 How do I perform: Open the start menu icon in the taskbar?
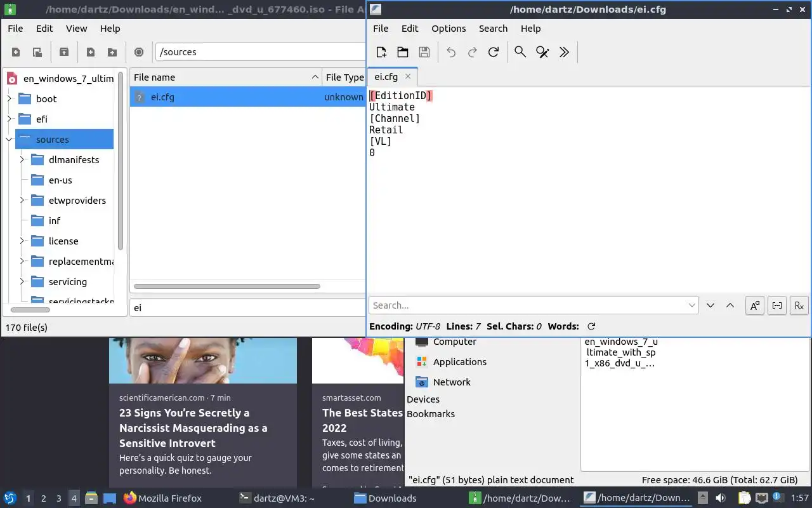(10, 498)
